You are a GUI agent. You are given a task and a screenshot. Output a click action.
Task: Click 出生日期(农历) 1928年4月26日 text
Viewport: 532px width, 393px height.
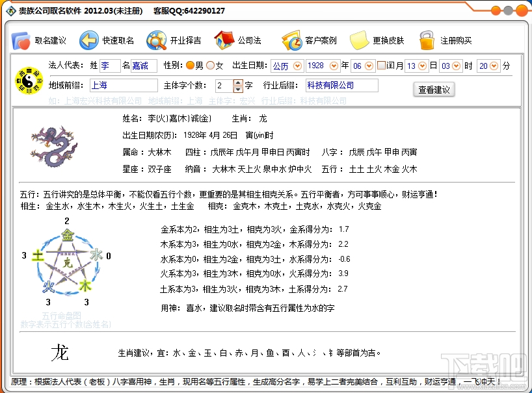click(x=180, y=136)
